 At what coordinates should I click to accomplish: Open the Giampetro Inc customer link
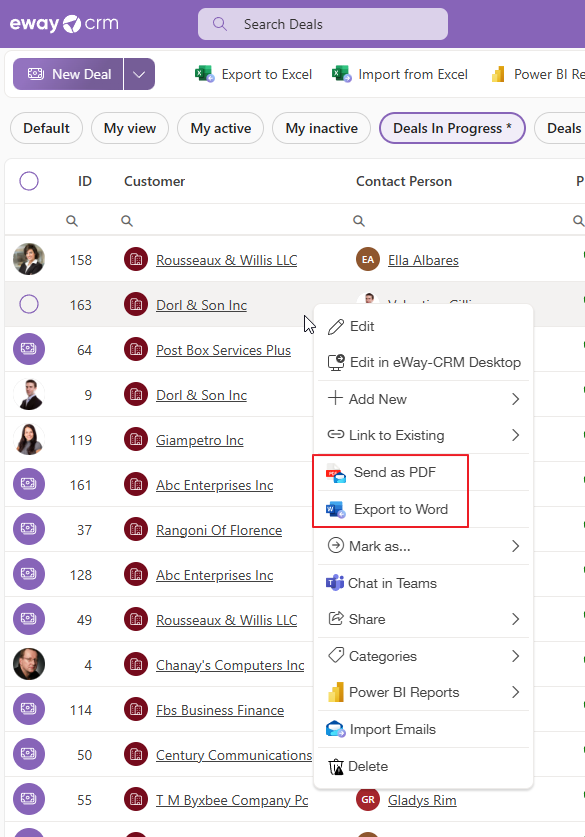(200, 440)
